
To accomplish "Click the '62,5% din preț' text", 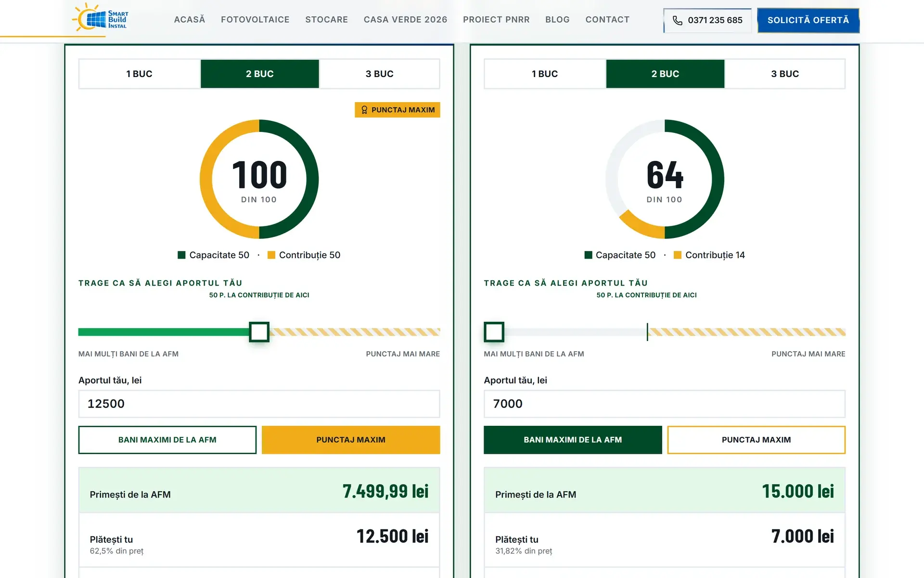I will click(117, 551).
